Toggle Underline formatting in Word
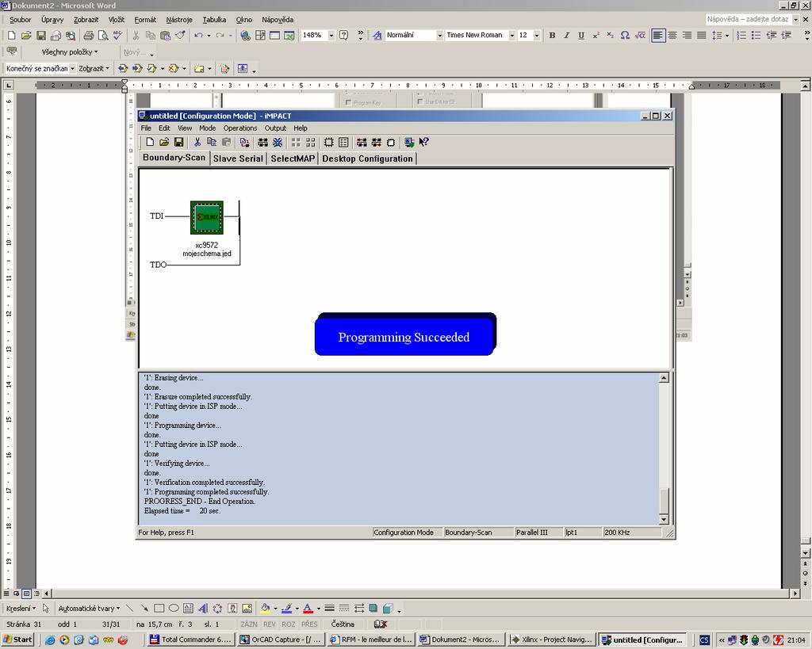This screenshot has height=649, width=812. 581,35
